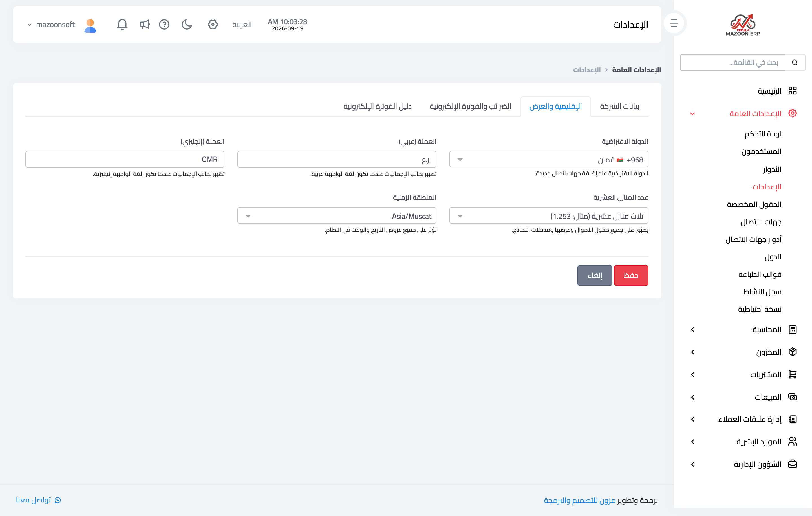Image resolution: width=812 pixels, height=516 pixels.
Task: Open the Asia/Muscat timezone dropdown
Action: tap(337, 215)
